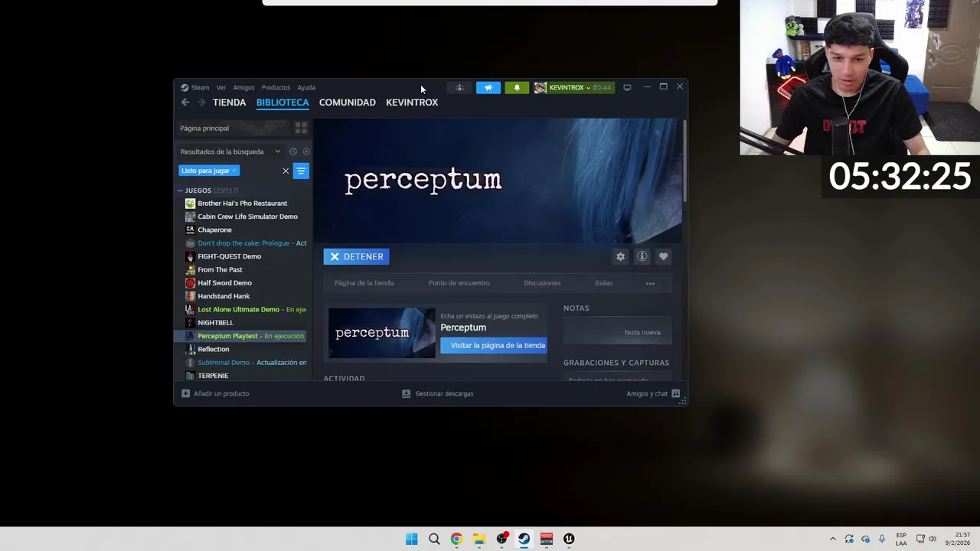
Task: Open advanced filters button
Action: [x=301, y=171]
